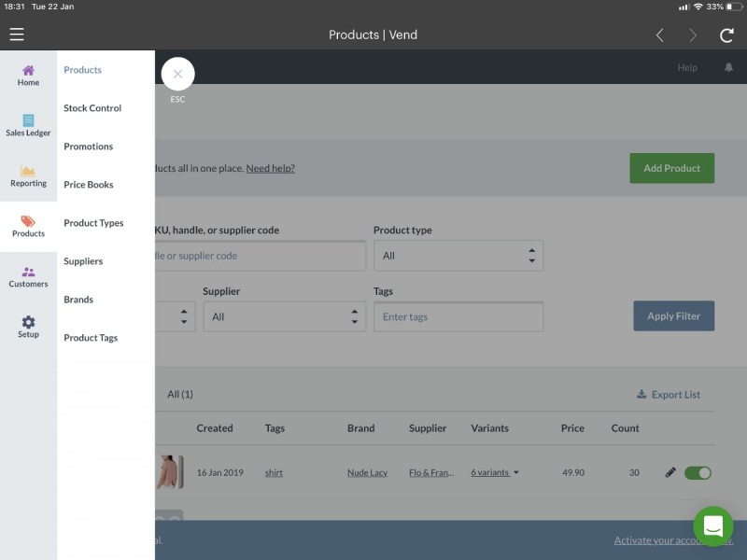Edit product with the pencil icon
The height and width of the screenshot is (560, 747).
click(x=670, y=472)
